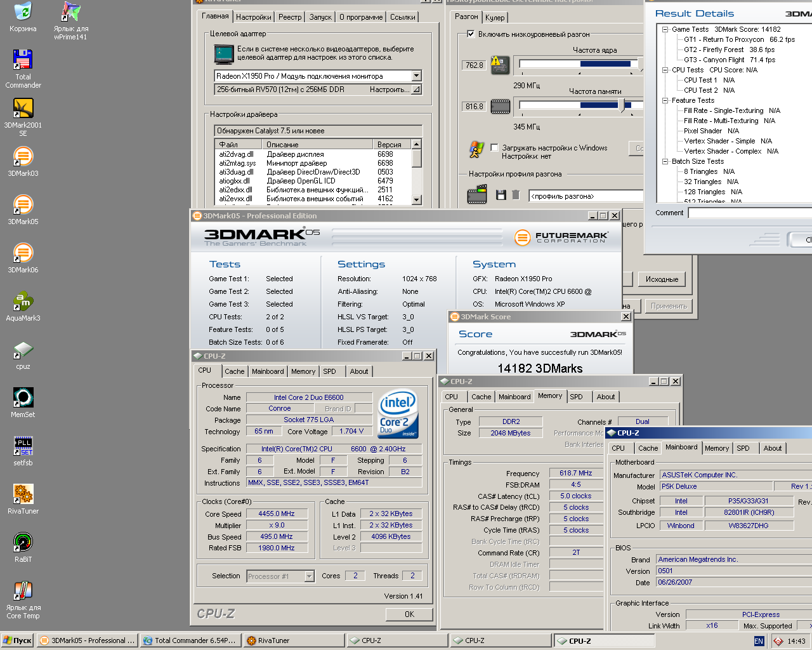This screenshot has height=650, width=812.
Task: Collapse the Batch Size Tests tree node
Action: tap(665, 161)
